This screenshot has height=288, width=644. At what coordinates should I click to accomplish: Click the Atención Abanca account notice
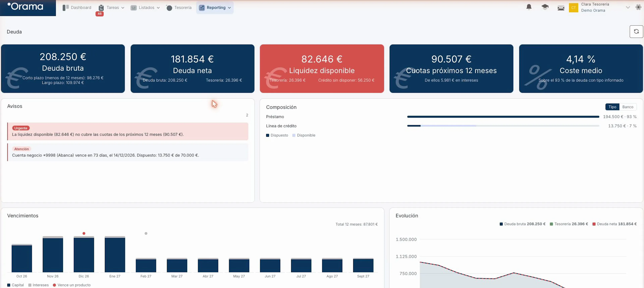coord(128,152)
